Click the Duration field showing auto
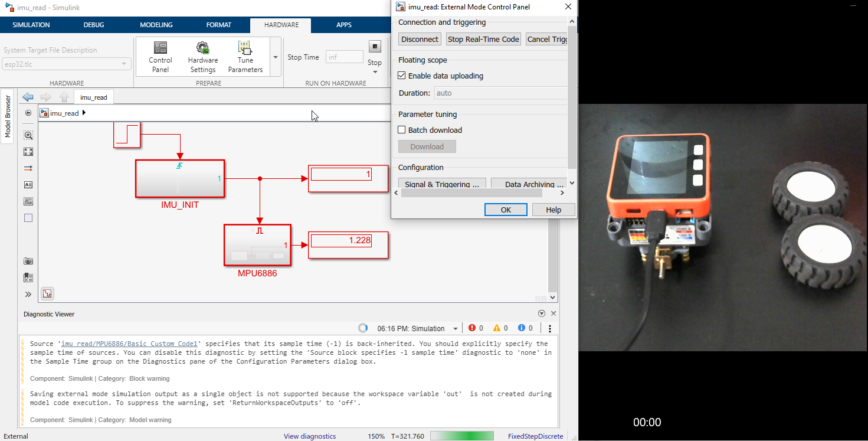Image resolution: width=868 pixels, height=441 pixels. tap(500, 93)
